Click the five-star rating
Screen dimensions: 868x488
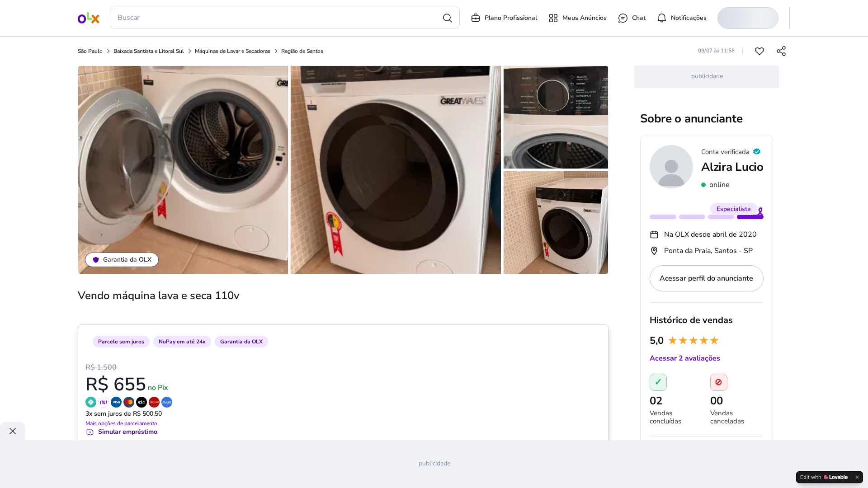(x=693, y=341)
